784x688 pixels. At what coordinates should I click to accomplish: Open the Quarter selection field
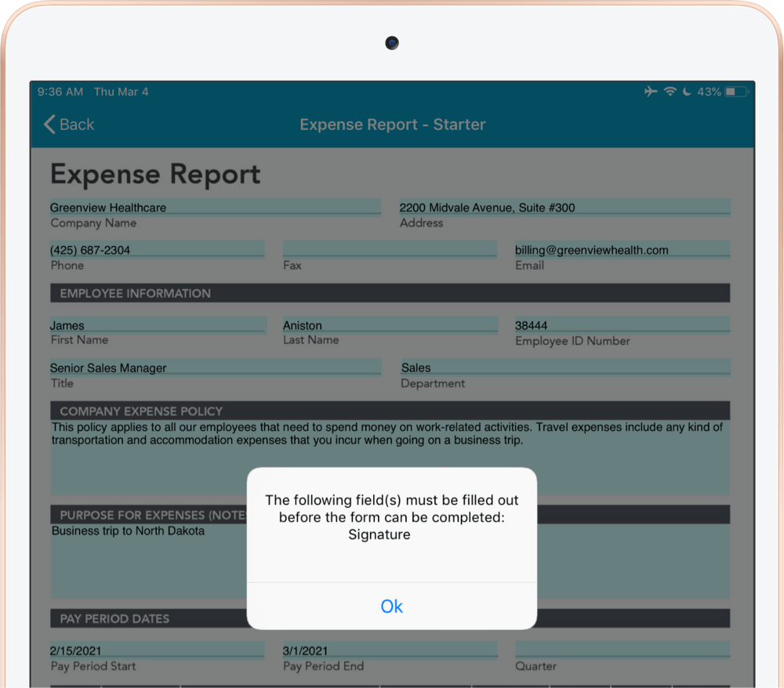pos(622,649)
